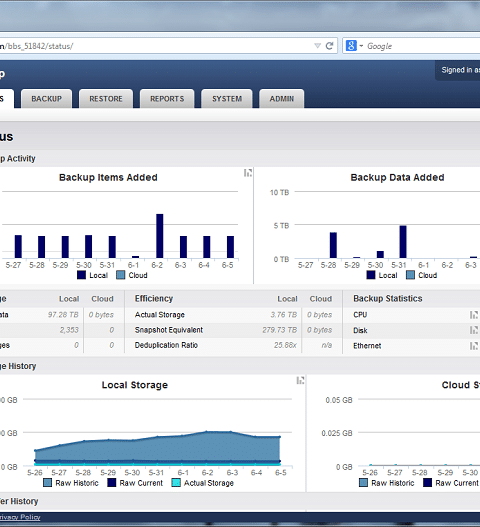This screenshot has width=480, height=527.
Task: Click the 6-2 bar in Backup Items Added
Action: point(160,236)
